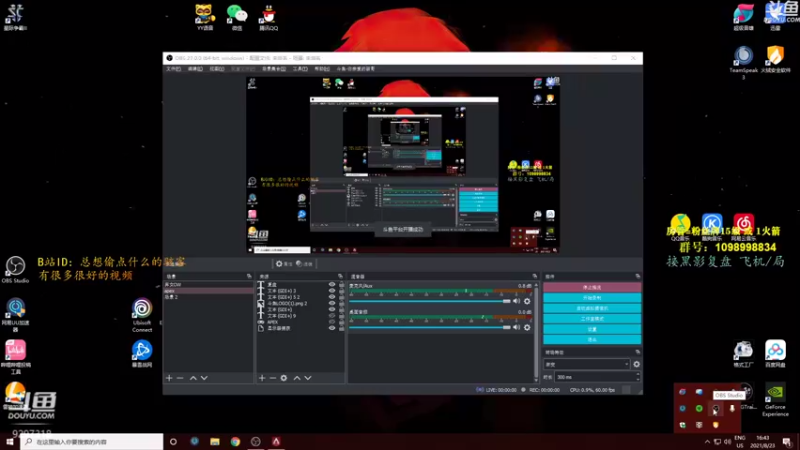This screenshot has width=800, height=450.
Task: Show hidden tray icons chevron in taskbar
Action: 707,442
